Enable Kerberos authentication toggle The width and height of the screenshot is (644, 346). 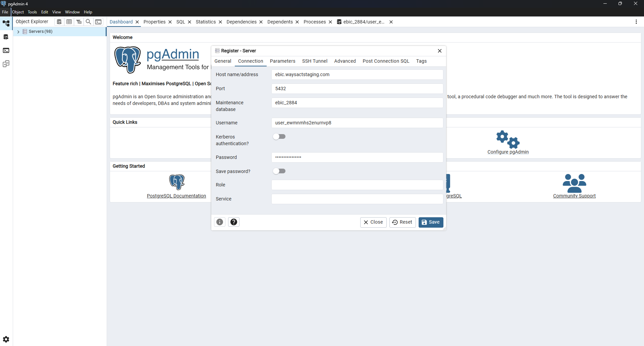279,136
